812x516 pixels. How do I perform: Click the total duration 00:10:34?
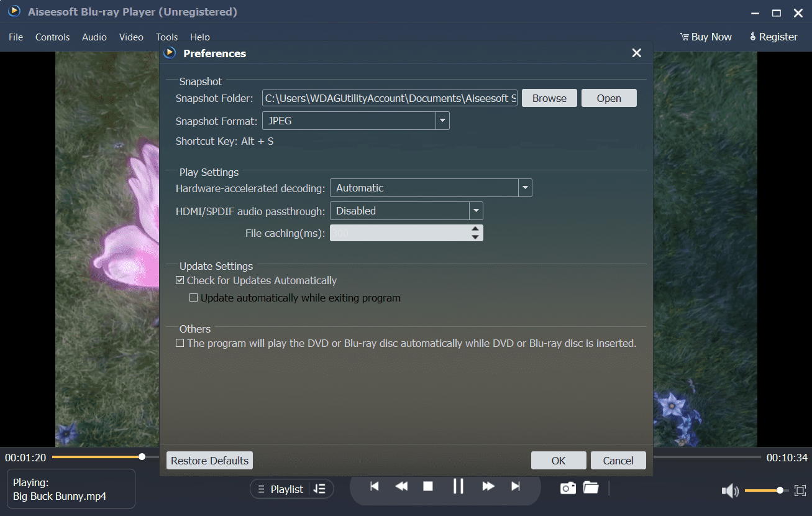[787, 458]
